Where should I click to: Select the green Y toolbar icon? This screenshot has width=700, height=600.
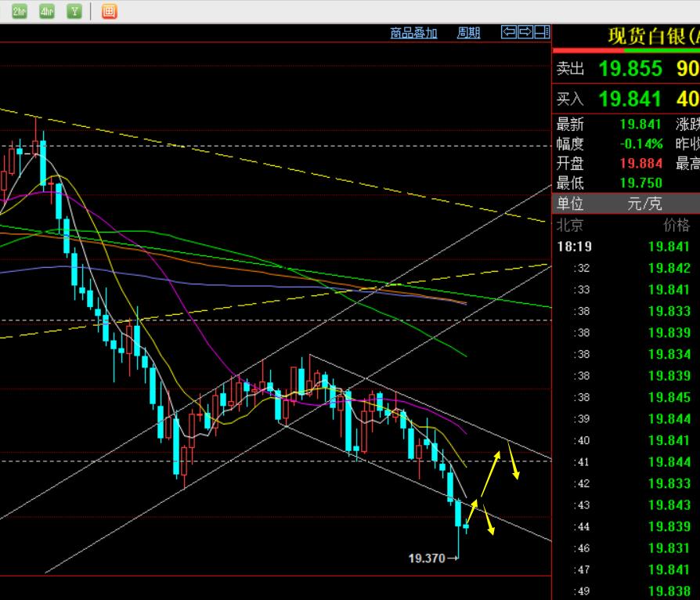click(74, 11)
